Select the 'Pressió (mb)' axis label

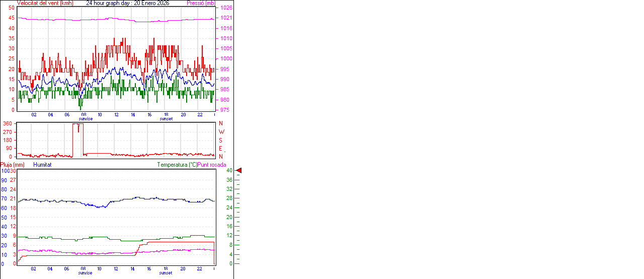tap(201, 3)
